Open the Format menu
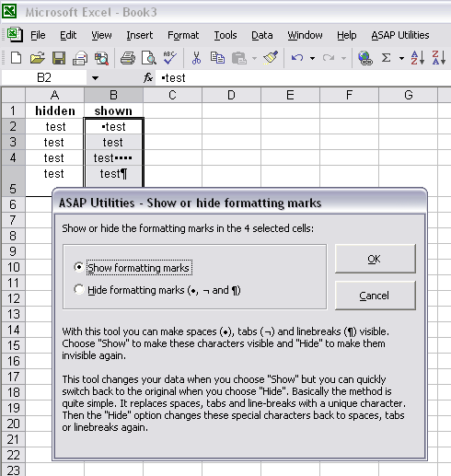451x476 pixels. [183, 35]
